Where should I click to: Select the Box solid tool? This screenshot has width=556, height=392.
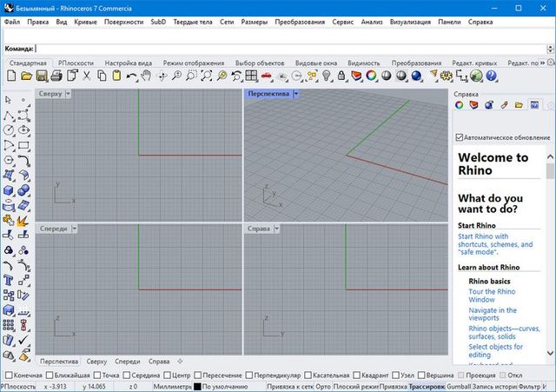point(8,190)
